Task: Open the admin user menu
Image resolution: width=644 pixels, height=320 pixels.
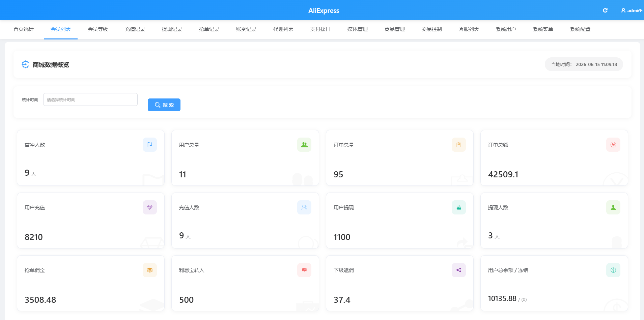Action: point(632,10)
